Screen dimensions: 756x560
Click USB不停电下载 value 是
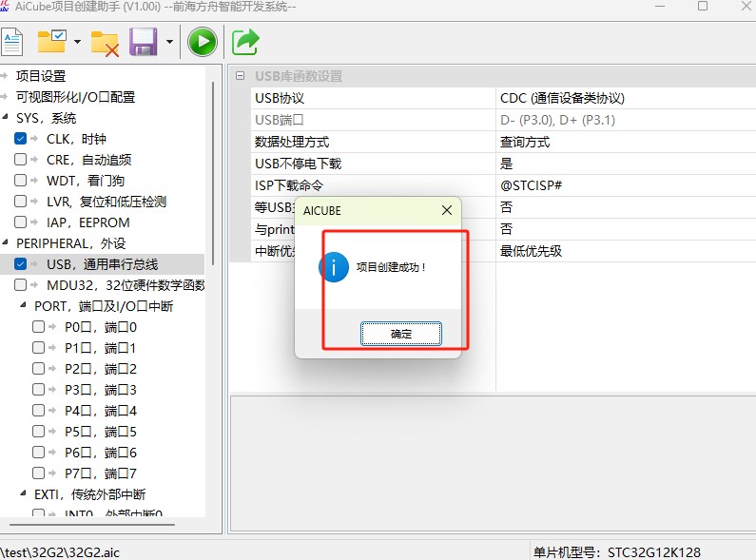point(506,164)
